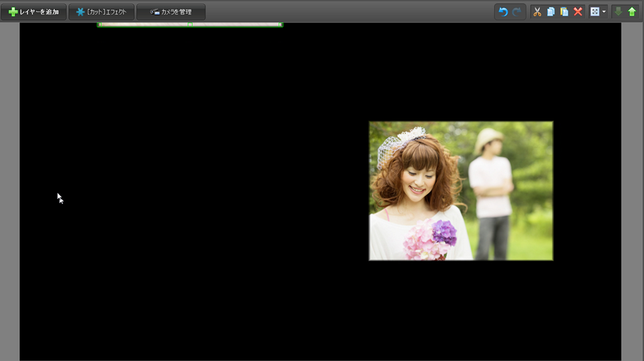Open カメラを管理 camera management
The image size is (644, 361).
click(171, 12)
